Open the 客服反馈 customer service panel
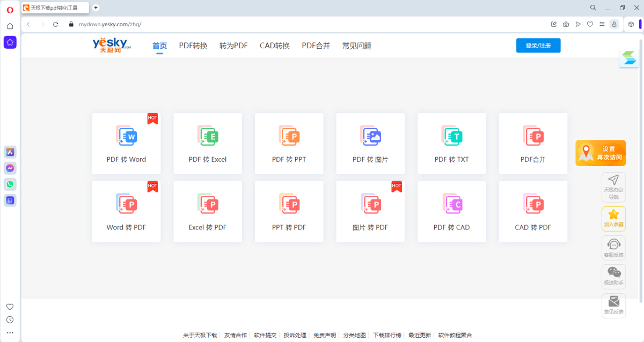 613,247
